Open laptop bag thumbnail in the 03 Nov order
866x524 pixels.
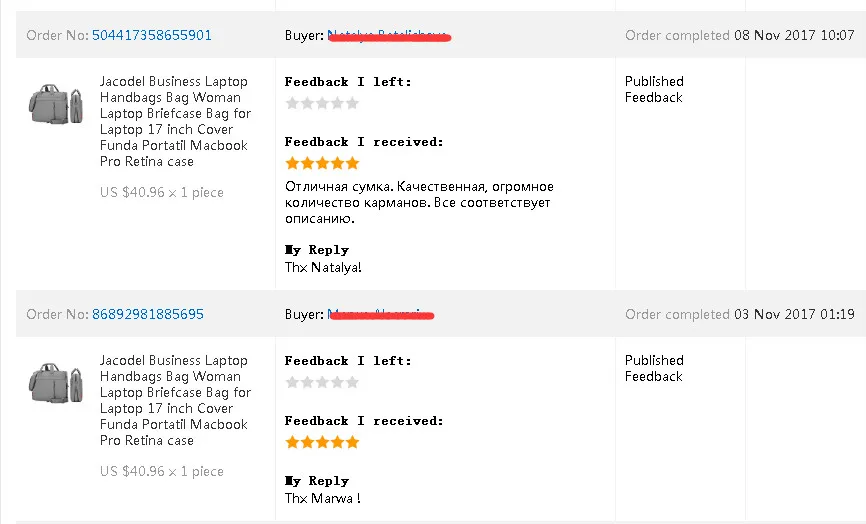[55, 378]
